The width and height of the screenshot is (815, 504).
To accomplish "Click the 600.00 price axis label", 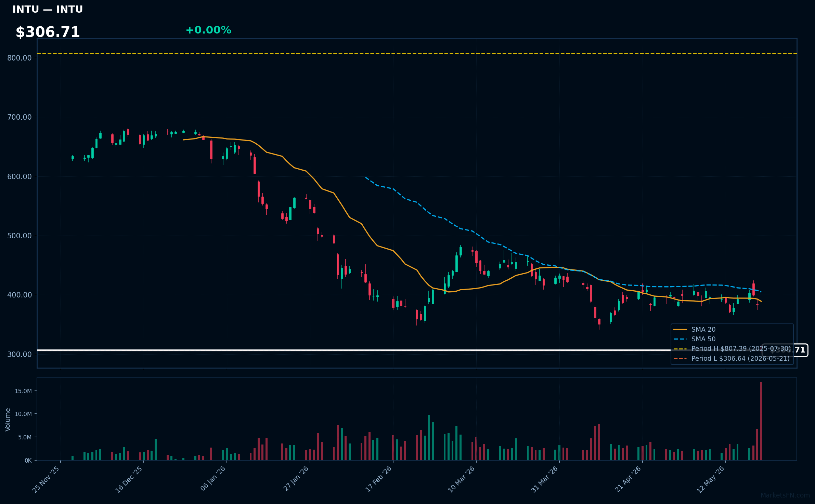I will [x=20, y=176].
